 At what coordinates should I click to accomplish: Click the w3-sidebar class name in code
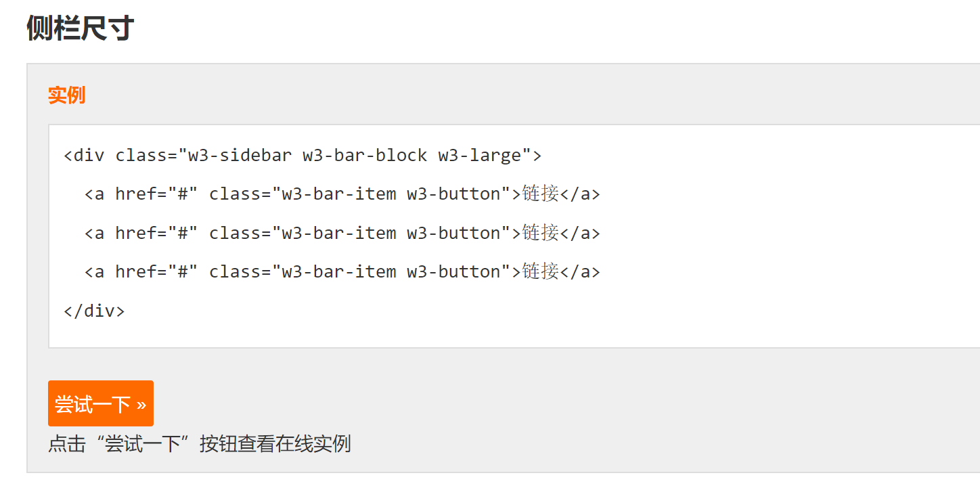point(240,156)
